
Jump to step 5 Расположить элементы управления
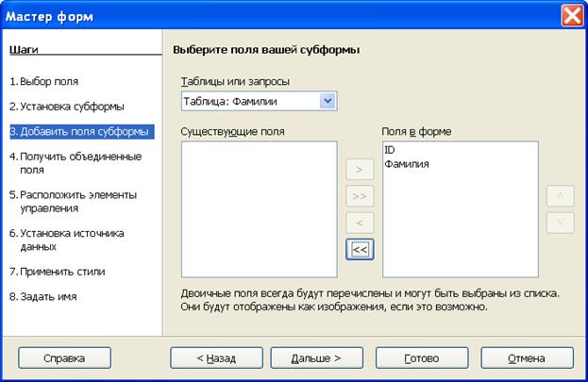point(73,201)
